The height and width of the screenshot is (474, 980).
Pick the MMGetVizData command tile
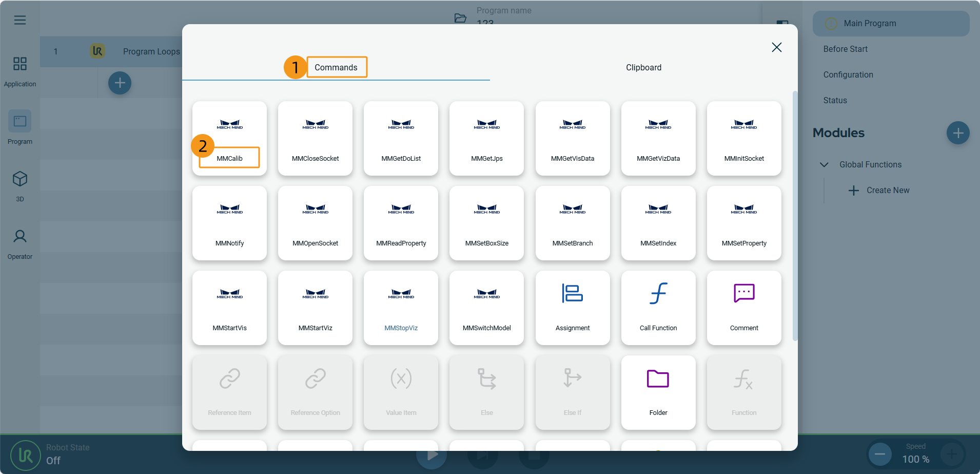pyautogui.click(x=658, y=138)
